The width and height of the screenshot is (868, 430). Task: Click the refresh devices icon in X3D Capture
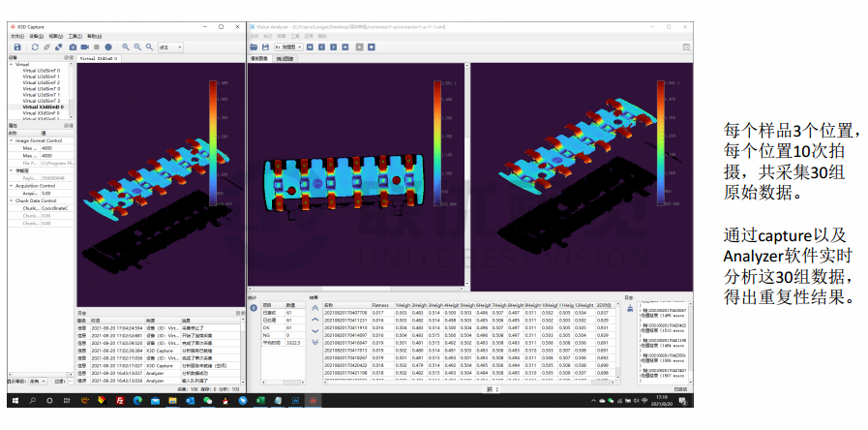pos(35,46)
